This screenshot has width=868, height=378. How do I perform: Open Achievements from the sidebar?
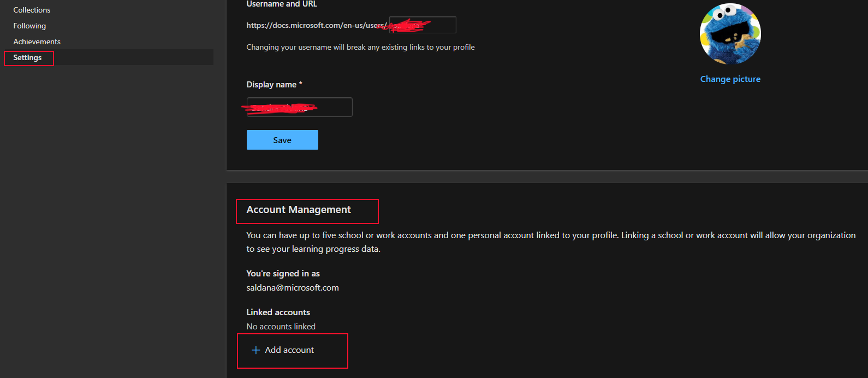click(37, 42)
